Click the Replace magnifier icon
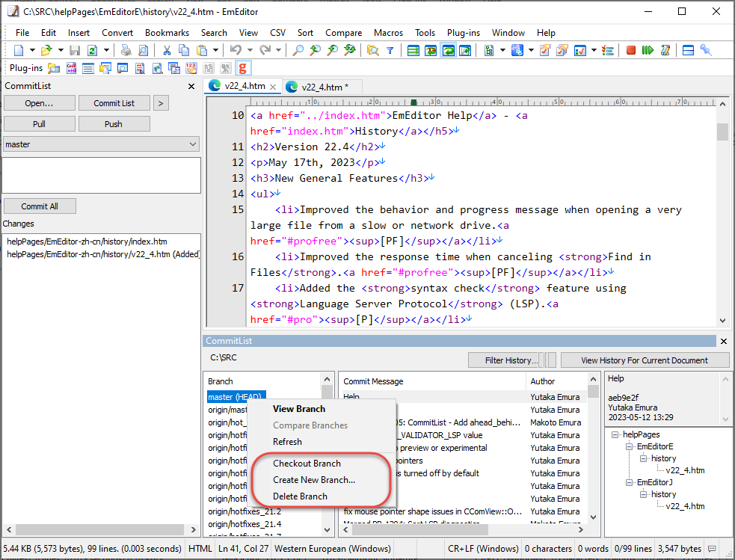735x560 pixels. (x=350, y=50)
